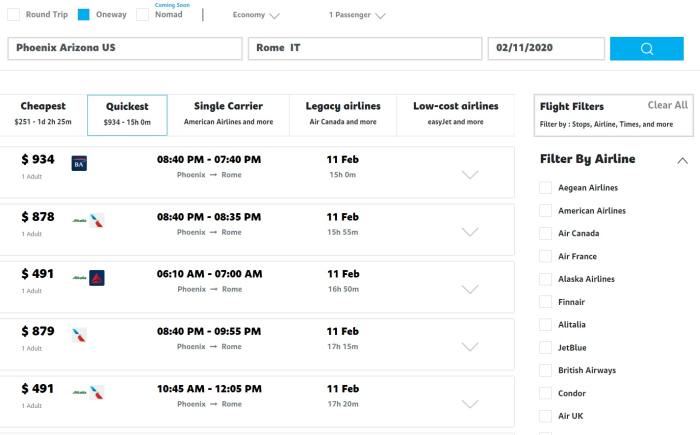Click the blue search magnifier button
The width and height of the screenshot is (700, 435).
click(x=646, y=49)
